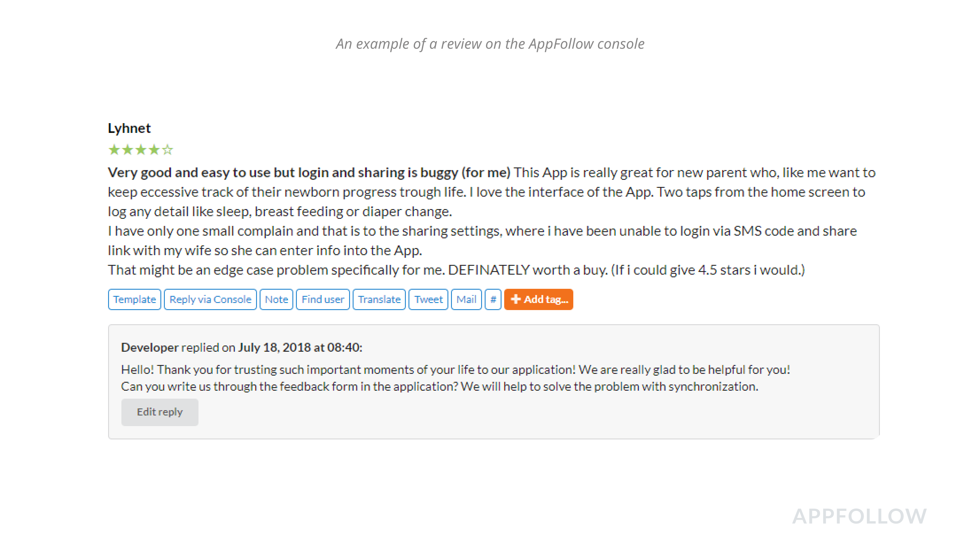Translate the review text

pyautogui.click(x=379, y=299)
